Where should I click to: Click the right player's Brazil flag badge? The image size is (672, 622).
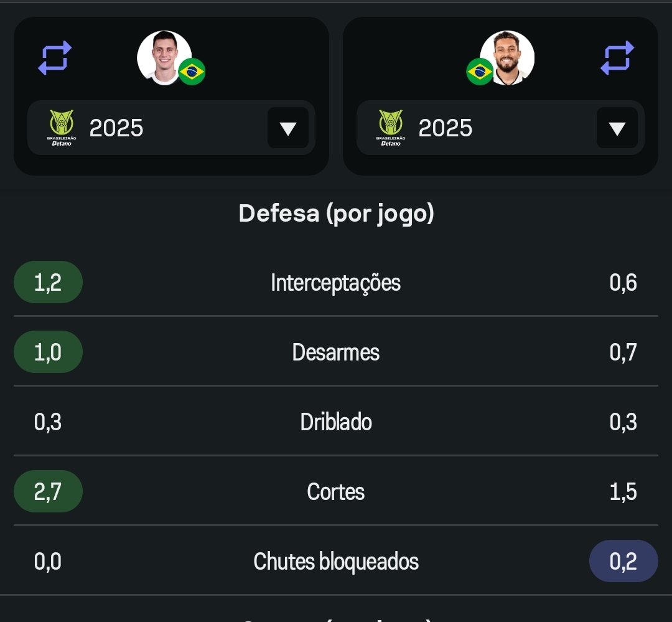(x=479, y=72)
